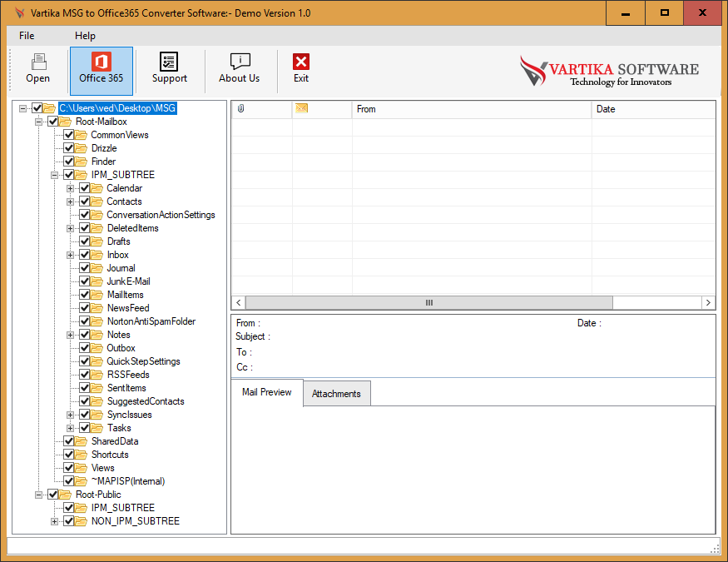Uncheck the NortonAntiSpamFolder checkbox

85,321
